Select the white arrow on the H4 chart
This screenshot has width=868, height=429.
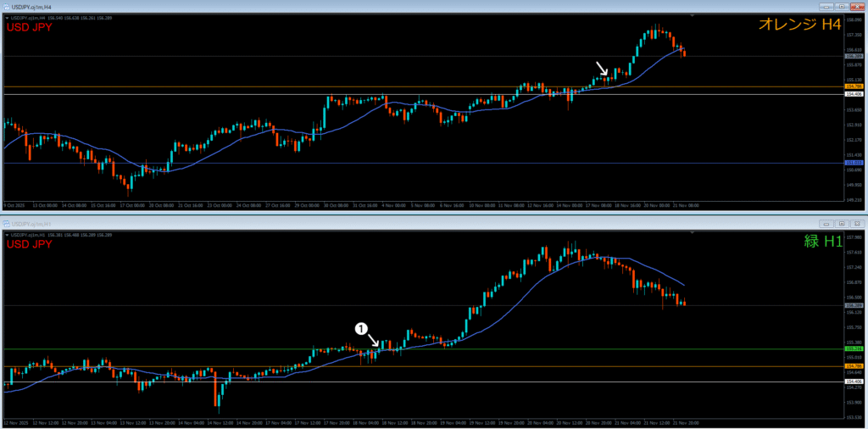click(x=601, y=69)
